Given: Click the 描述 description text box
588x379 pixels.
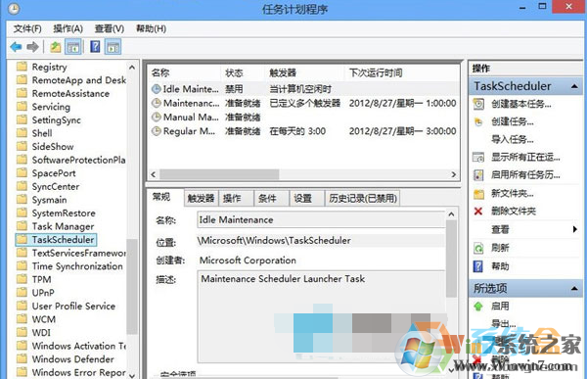Looking at the screenshot, I should (x=321, y=316).
